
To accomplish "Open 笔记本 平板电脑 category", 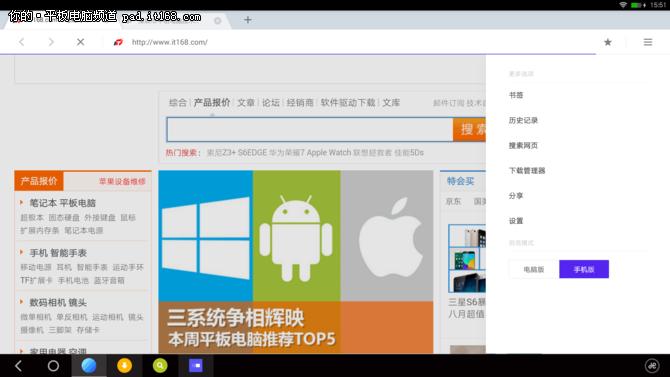I will click(63, 203).
